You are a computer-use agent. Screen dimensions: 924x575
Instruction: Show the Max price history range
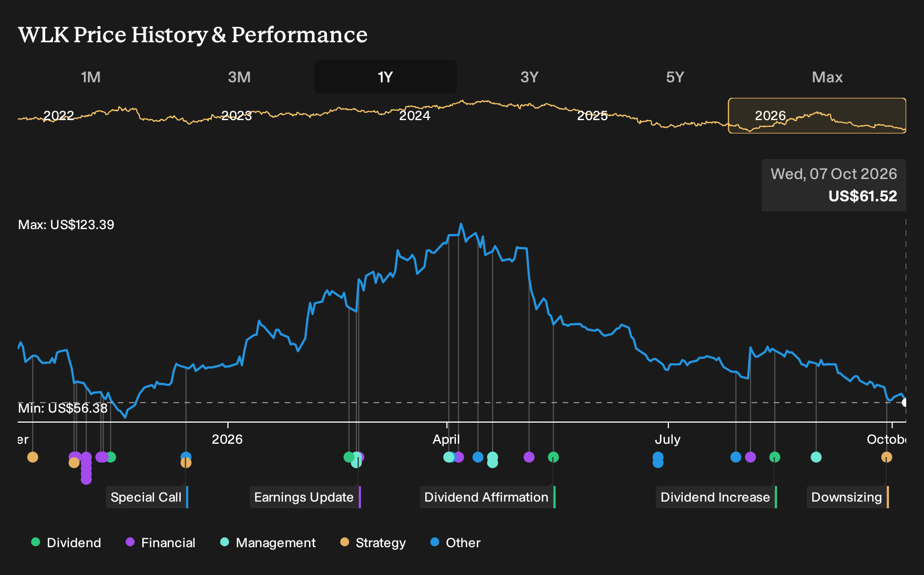point(827,77)
